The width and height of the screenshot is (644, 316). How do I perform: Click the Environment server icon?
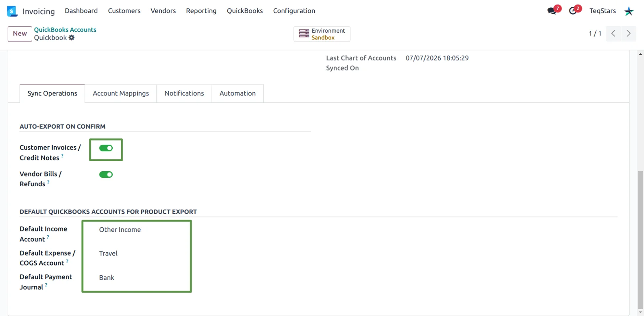304,34
